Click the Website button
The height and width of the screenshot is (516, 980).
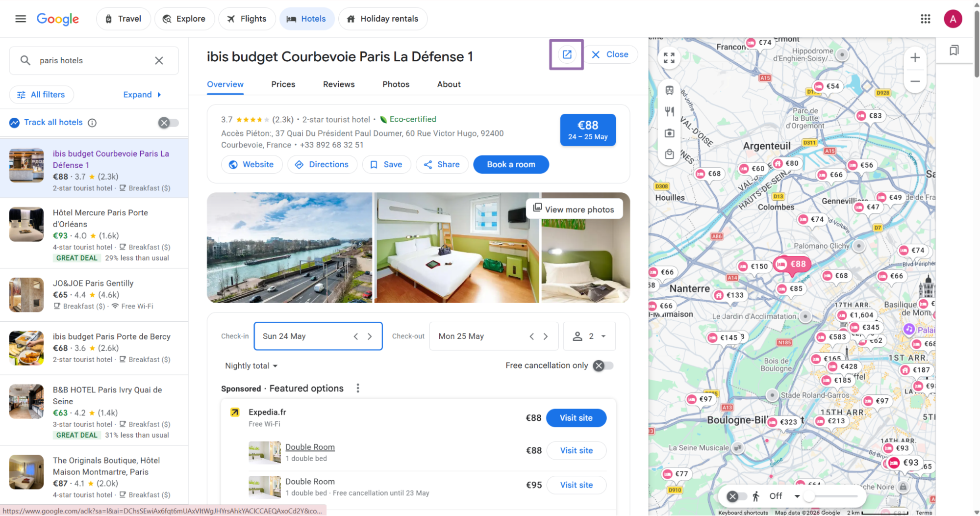pyautogui.click(x=251, y=165)
